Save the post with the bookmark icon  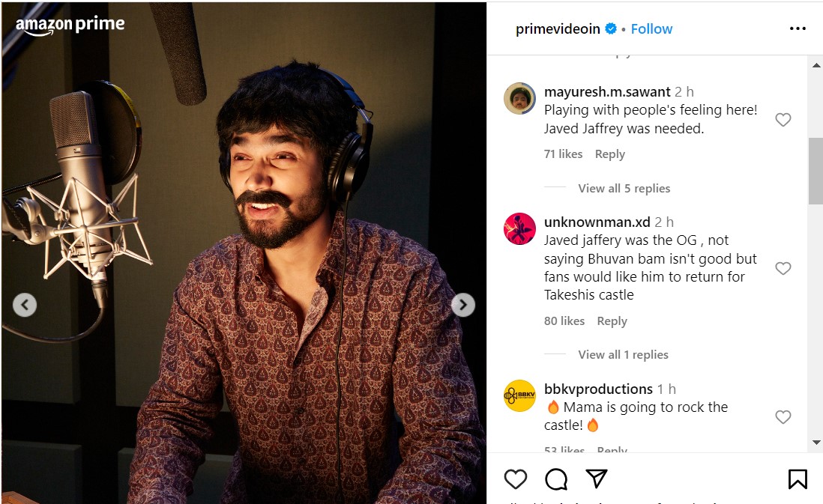pos(798,479)
